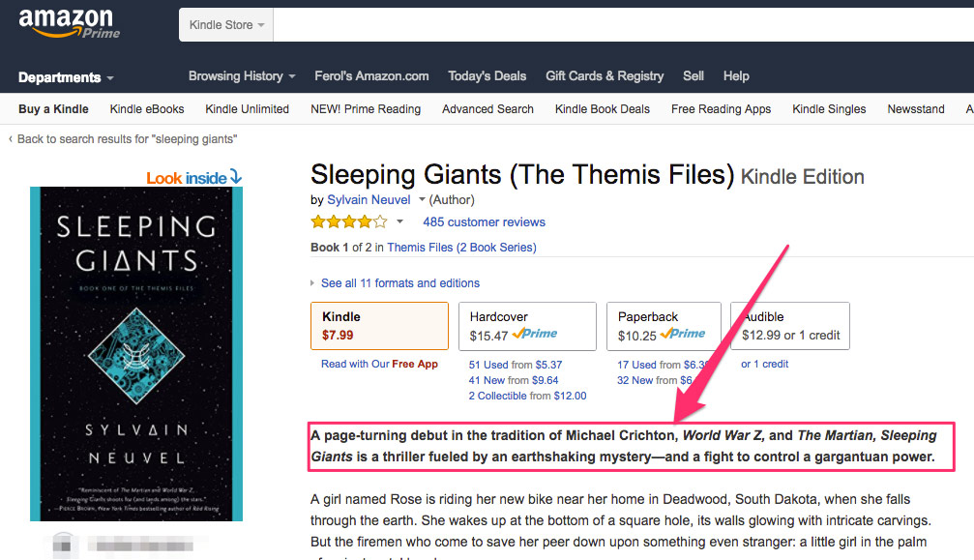Open the Sell page

(x=694, y=76)
